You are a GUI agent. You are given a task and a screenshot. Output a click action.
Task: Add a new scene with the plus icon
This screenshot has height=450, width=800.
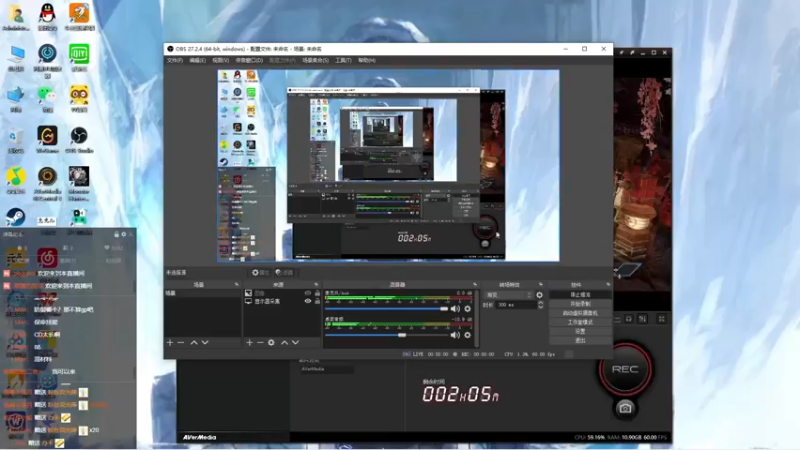click(x=170, y=342)
